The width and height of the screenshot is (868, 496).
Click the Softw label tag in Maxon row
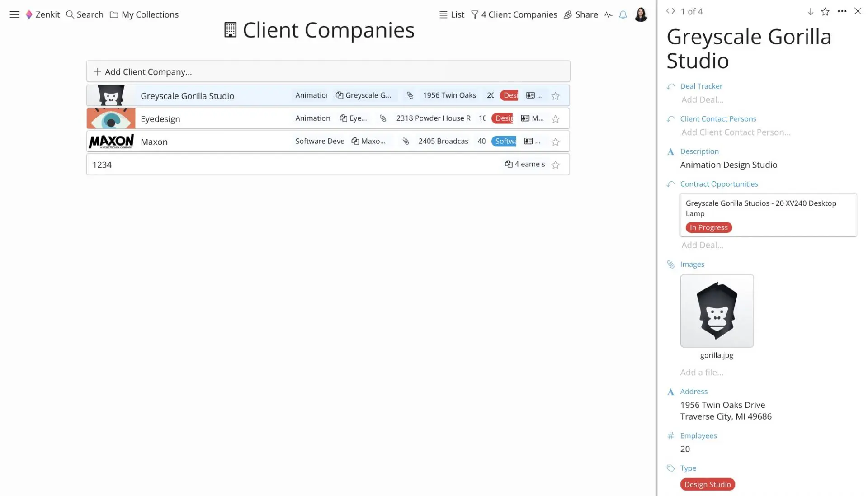tap(504, 141)
